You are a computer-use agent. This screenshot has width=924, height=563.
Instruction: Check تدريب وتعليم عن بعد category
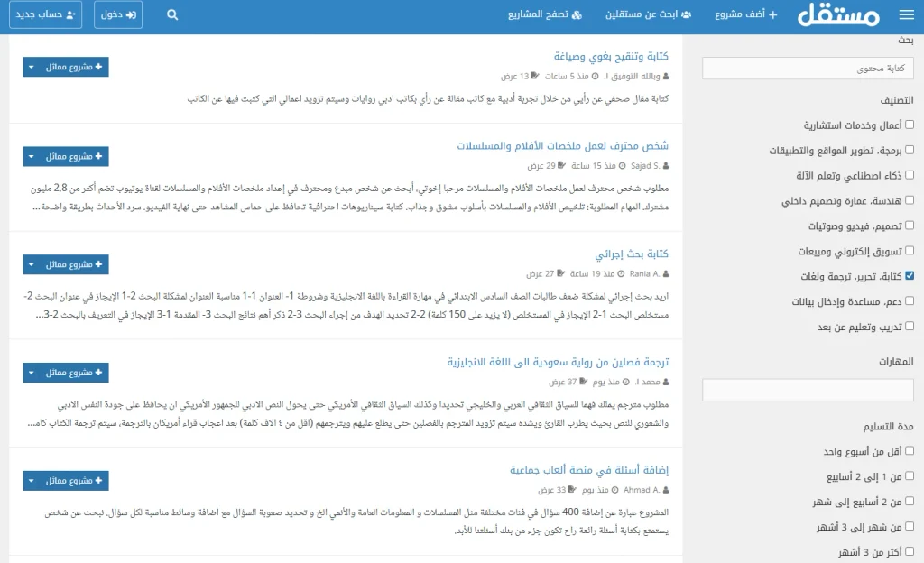click(910, 326)
